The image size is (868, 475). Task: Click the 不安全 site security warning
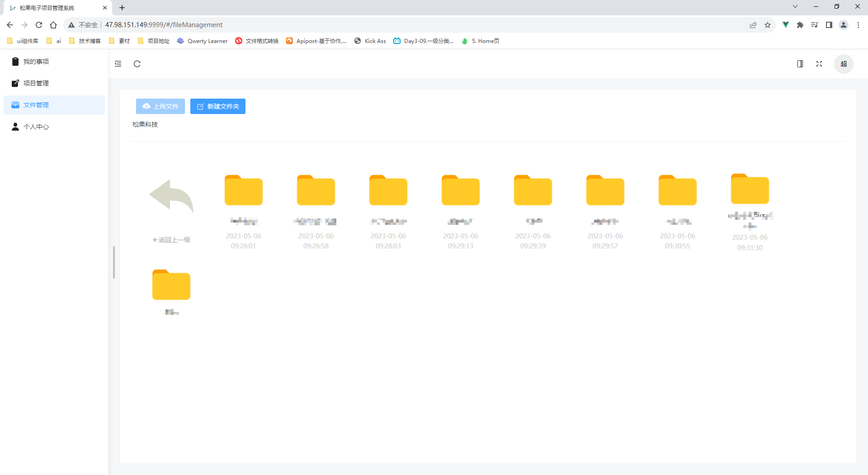83,25
